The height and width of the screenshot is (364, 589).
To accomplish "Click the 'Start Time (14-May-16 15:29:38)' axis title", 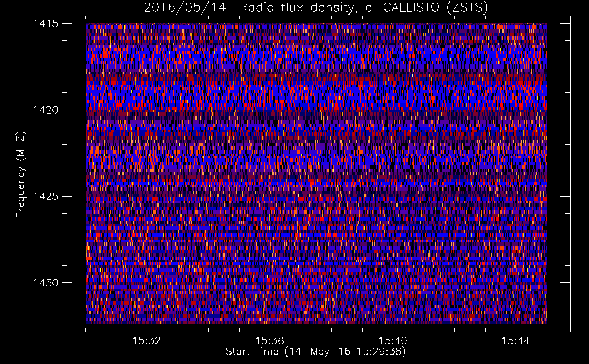I will coord(316,352).
